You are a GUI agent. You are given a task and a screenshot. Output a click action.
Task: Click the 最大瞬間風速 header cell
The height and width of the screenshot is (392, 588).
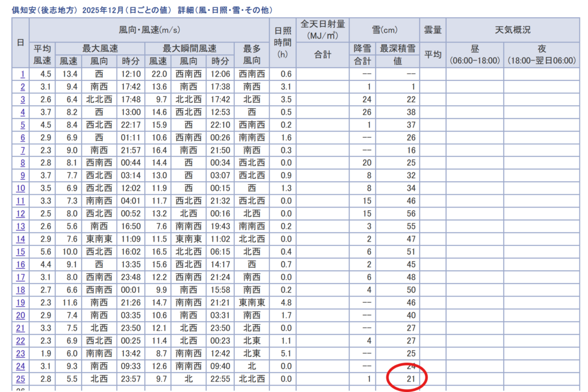[189, 48]
